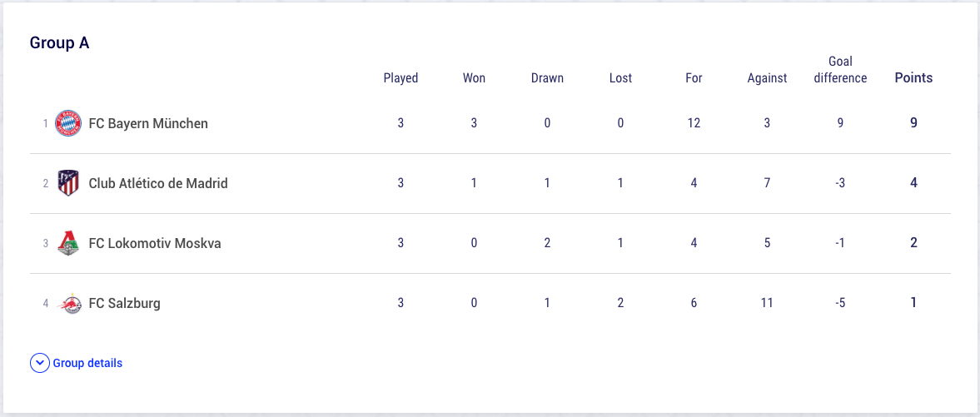980x417 pixels.
Task: Select FC Salzburg team name
Action: pyautogui.click(x=124, y=303)
